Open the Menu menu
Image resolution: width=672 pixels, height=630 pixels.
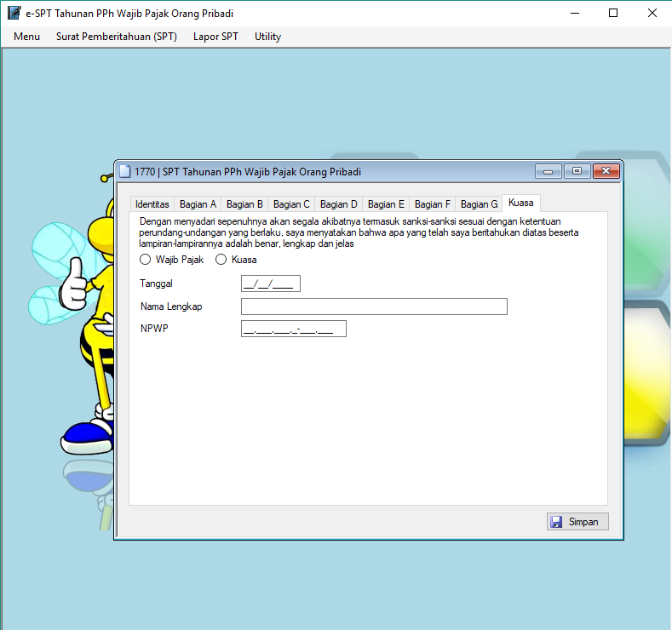[26, 37]
